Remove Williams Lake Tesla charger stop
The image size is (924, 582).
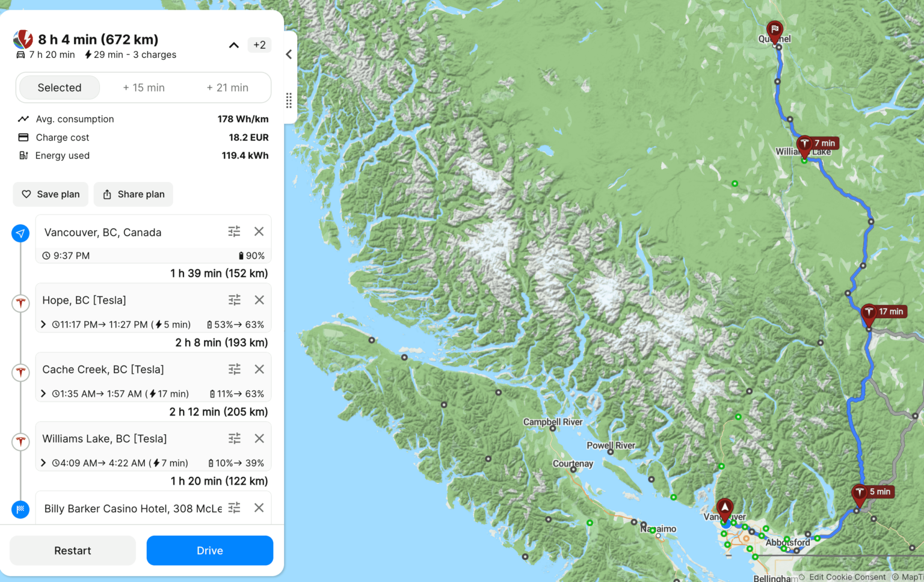259,438
